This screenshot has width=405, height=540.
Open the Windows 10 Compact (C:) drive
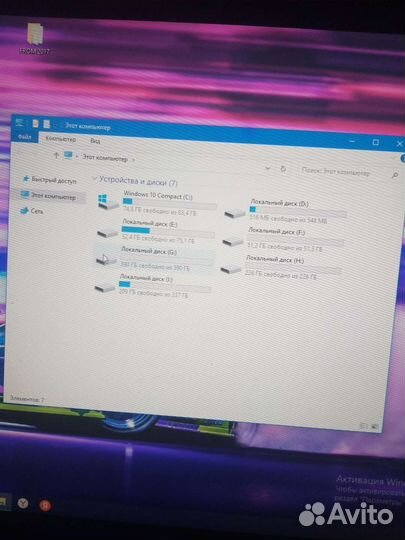(157, 203)
